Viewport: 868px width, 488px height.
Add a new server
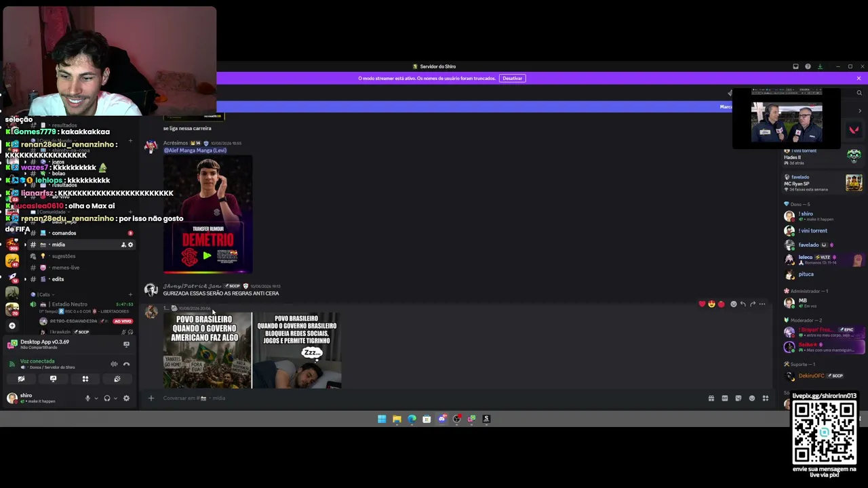click(x=12, y=326)
